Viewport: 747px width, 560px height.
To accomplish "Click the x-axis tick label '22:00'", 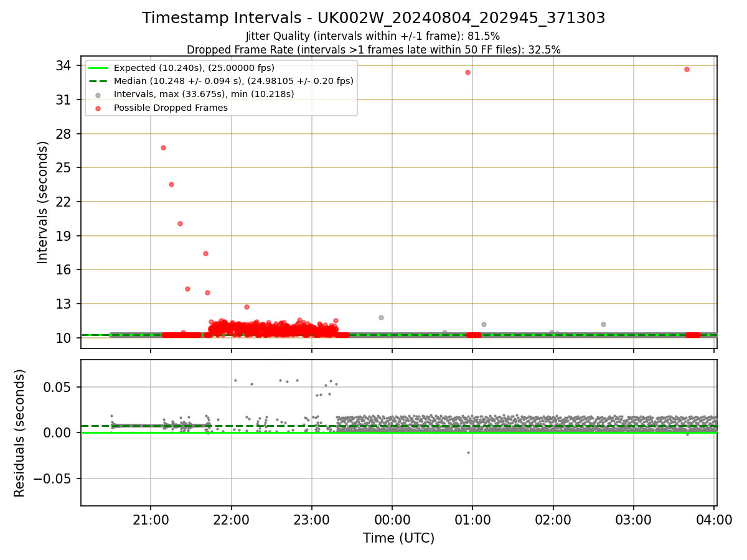I will (x=232, y=520).
